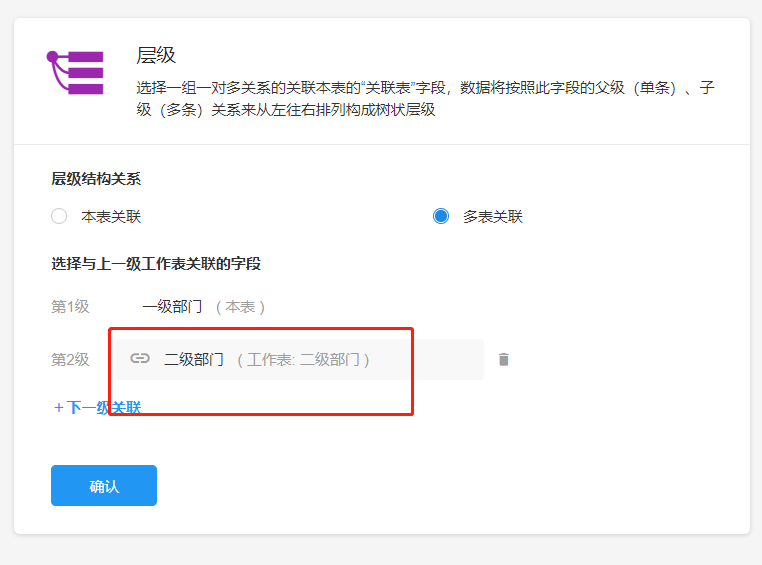The image size is (762, 565).
Task: Click the 确认 button
Action: pos(104,485)
